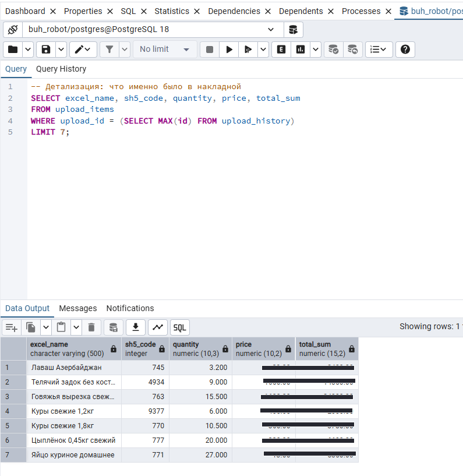Click the Open File folder icon
This screenshot has width=463, height=476.
13,50
